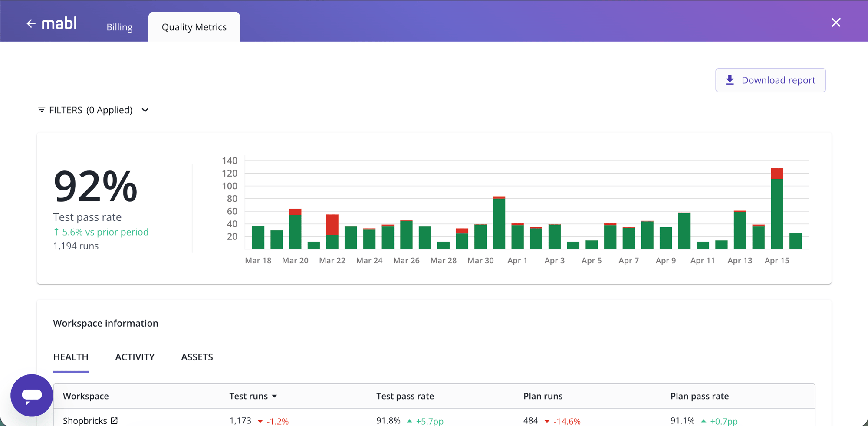
Task: Open the chat support bubble
Action: 32,395
